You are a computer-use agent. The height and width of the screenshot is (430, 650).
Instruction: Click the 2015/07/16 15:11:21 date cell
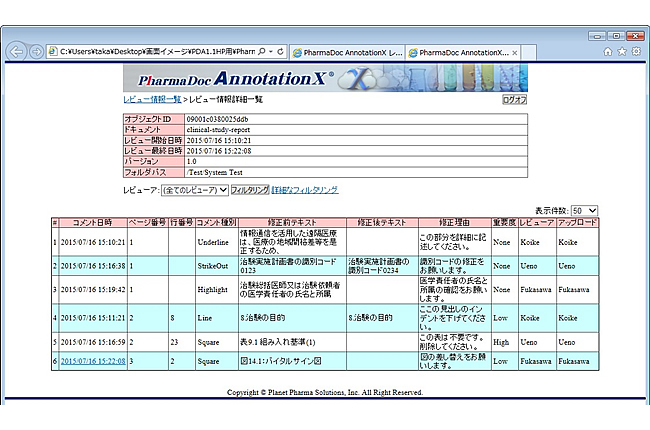pos(93,318)
